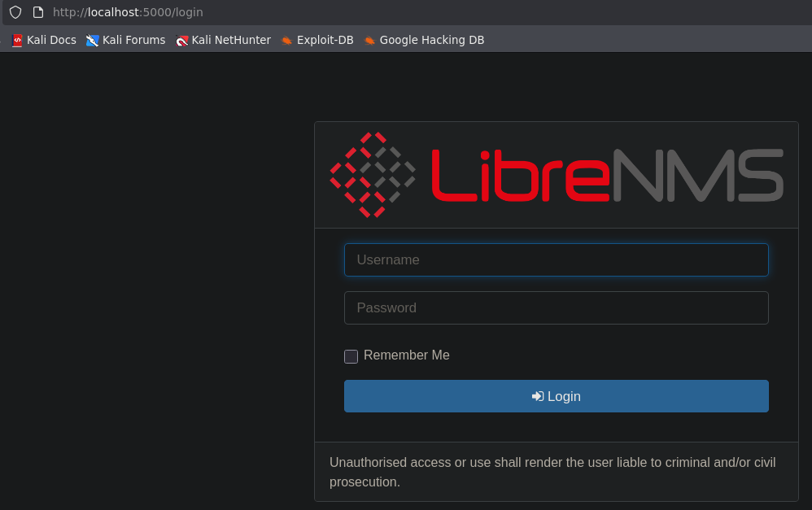Open the Kali Docs bookmark
Screen dimensions: 812x510
pos(44,40)
